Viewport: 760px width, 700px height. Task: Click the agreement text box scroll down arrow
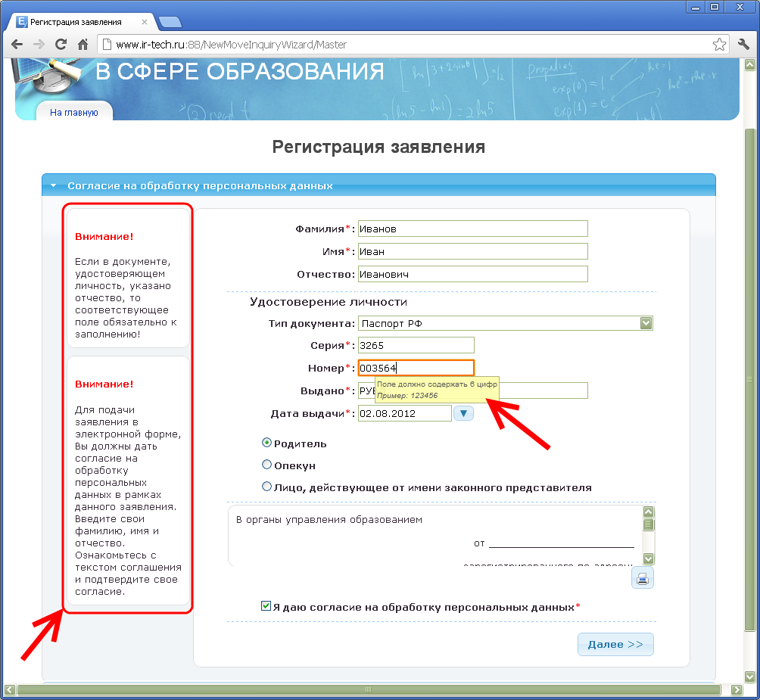pyautogui.click(x=649, y=558)
